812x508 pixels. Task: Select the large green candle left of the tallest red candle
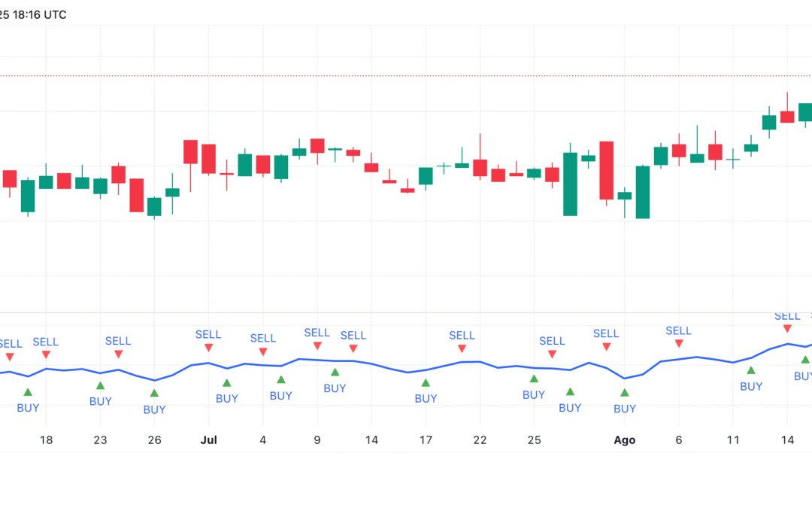pyautogui.click(x=571, y=184)
